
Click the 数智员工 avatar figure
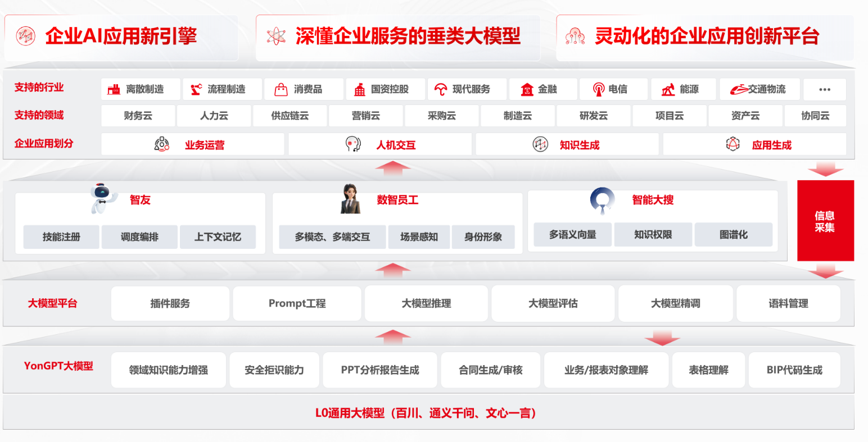click(x=351, y=199)
